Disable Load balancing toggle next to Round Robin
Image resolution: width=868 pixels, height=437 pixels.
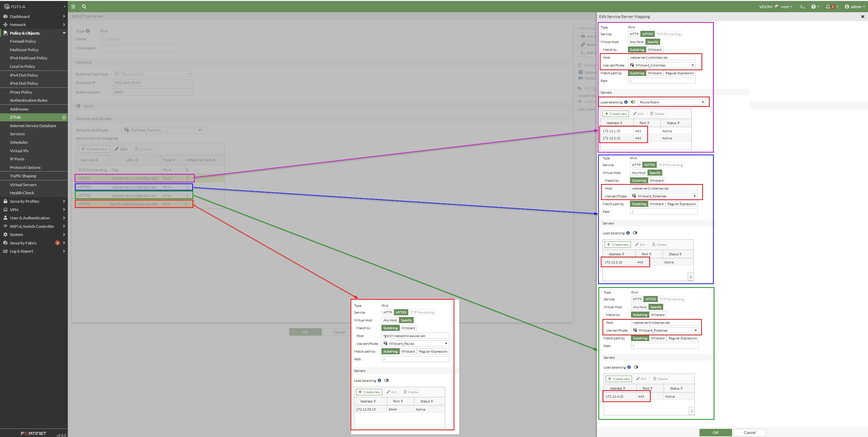(633, 102)
